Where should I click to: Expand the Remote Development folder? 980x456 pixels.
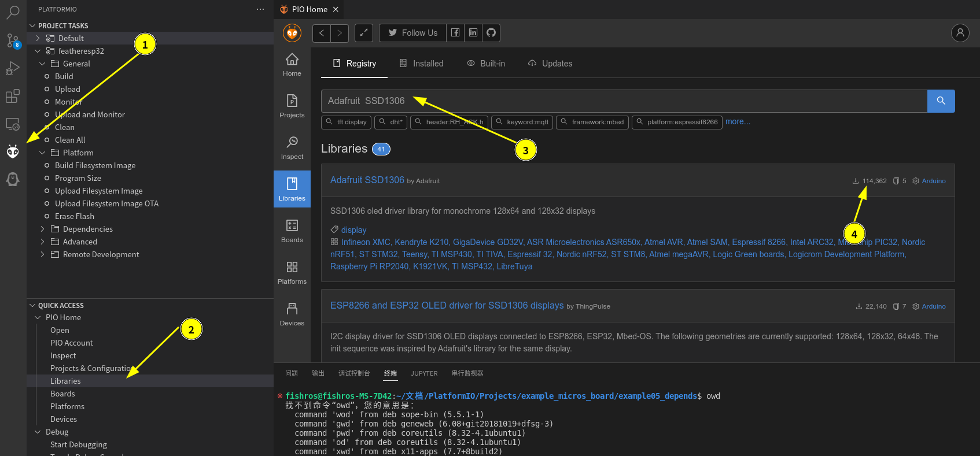pyautogui.click(x=42, y=254)
